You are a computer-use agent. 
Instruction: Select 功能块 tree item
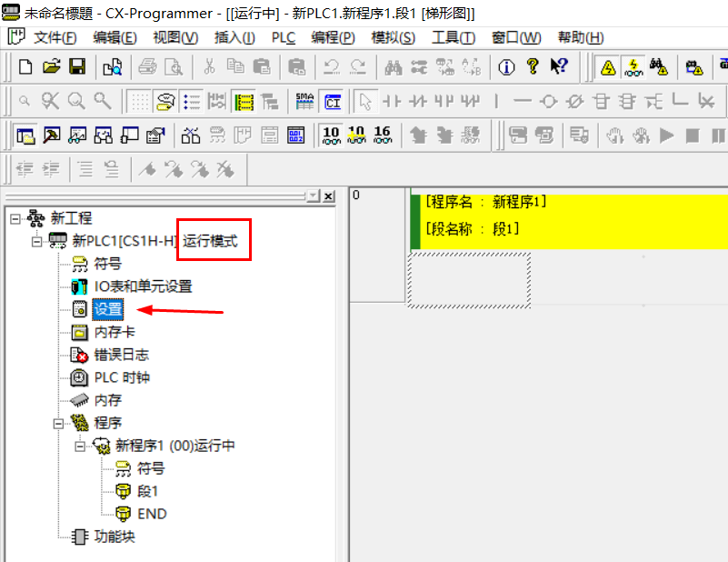point(115,537)
